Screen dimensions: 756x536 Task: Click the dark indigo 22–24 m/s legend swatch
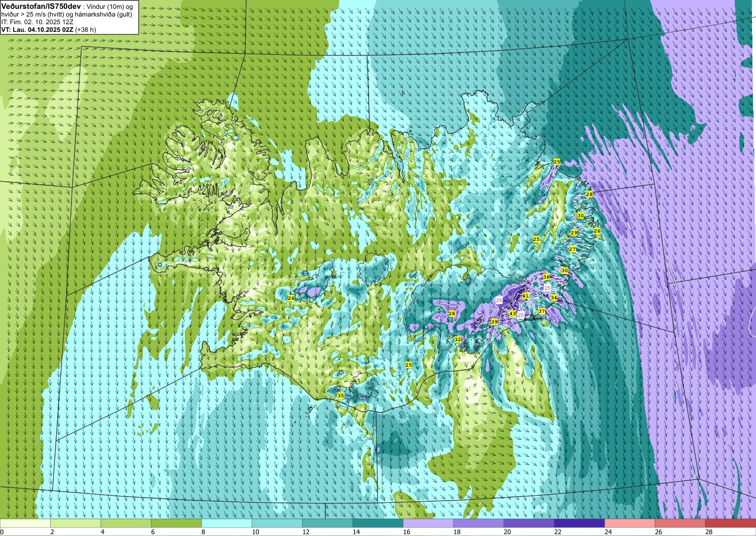[x=579, y=523]
